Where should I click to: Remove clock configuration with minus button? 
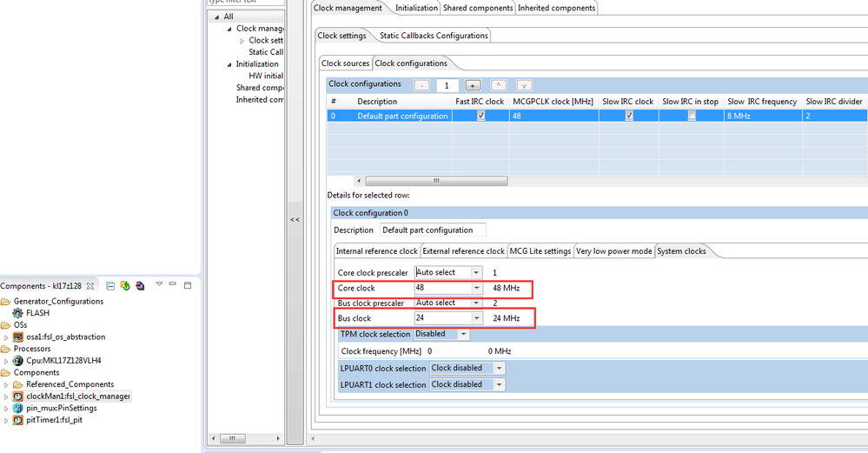(421, 85)
